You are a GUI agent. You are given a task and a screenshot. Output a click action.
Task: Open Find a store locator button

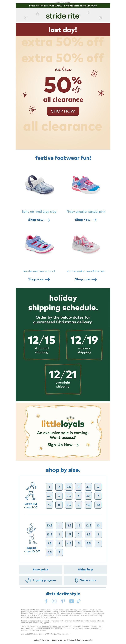[86, 580]
